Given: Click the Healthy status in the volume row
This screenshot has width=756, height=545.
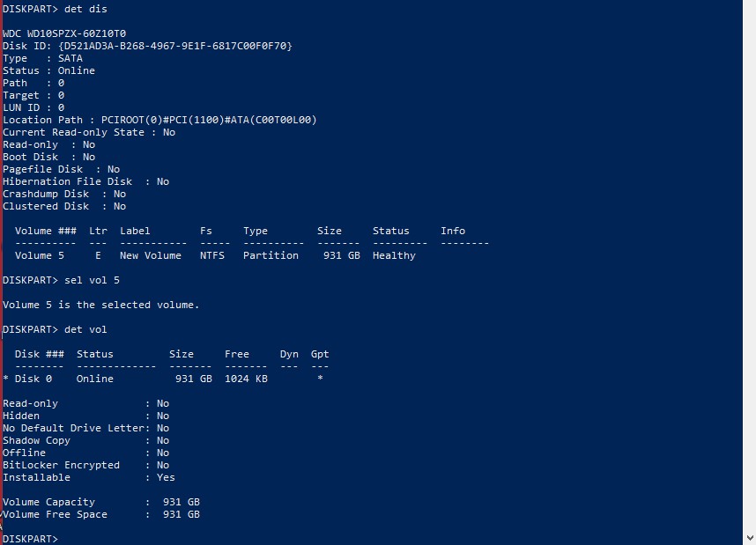Looking at the screenshot, I should tap(394, 255).
